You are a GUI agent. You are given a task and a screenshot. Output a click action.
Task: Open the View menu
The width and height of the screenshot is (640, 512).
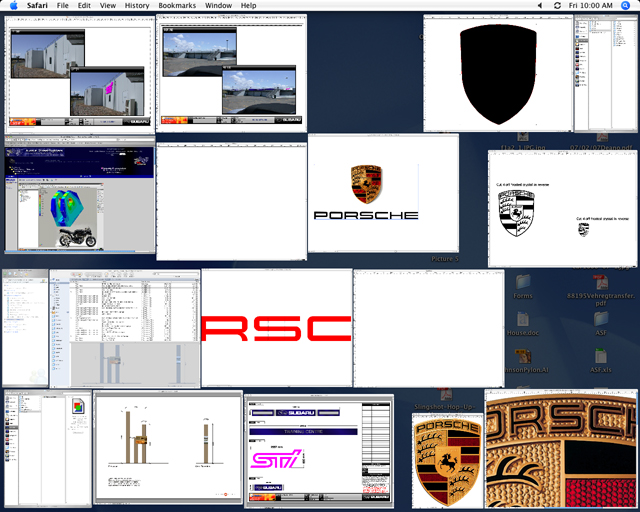pos(108,5)
